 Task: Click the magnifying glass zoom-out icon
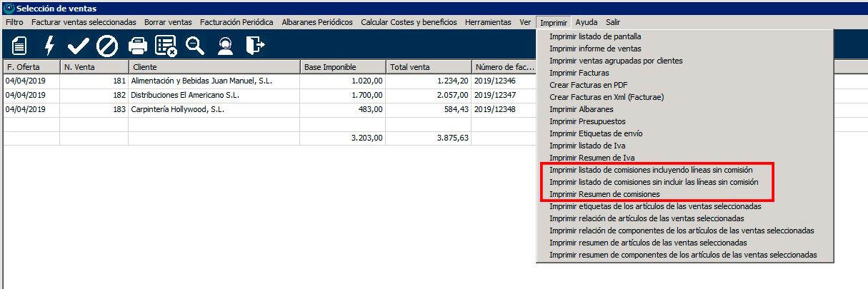195,46
